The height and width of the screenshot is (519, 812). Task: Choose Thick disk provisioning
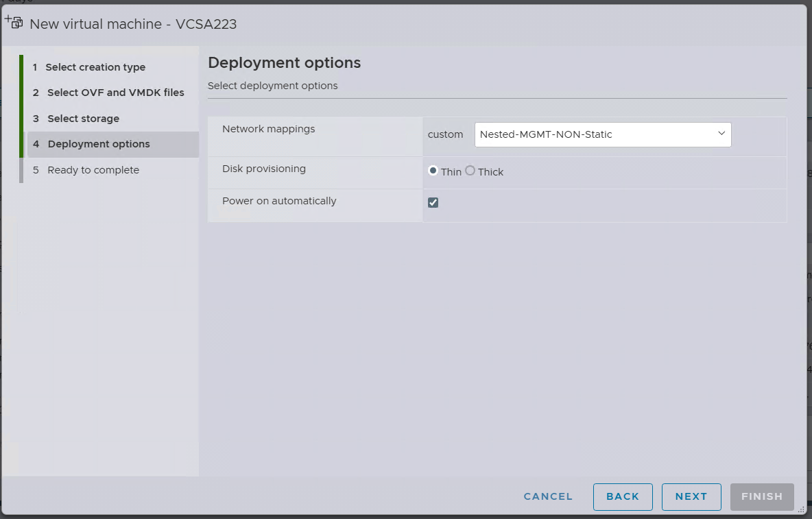tap(470, 171)
